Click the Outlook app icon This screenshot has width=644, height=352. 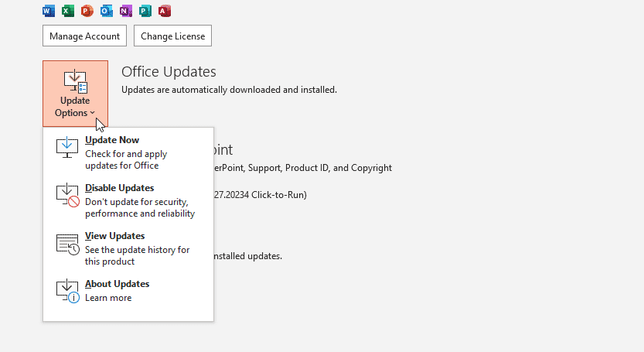pos(106,11)
